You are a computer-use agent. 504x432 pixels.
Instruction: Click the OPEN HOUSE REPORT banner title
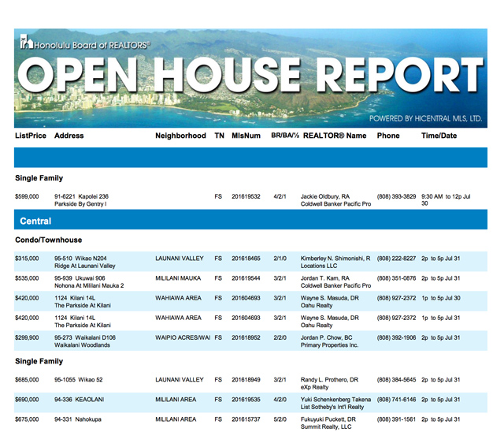click(250, 76)
